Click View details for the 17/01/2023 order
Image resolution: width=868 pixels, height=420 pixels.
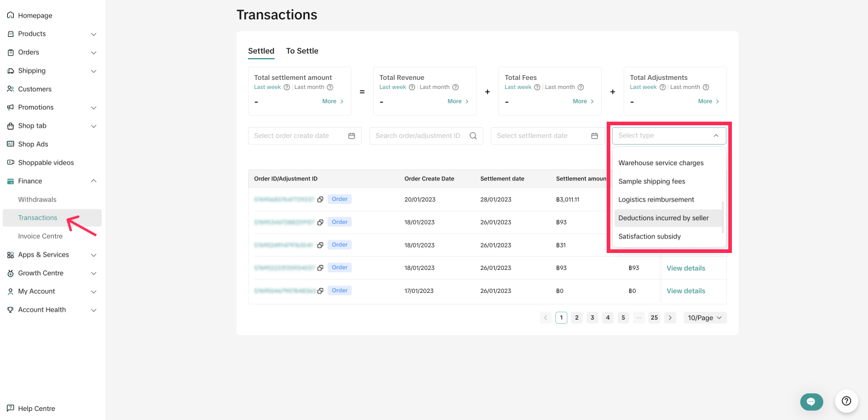coord(685,291)
